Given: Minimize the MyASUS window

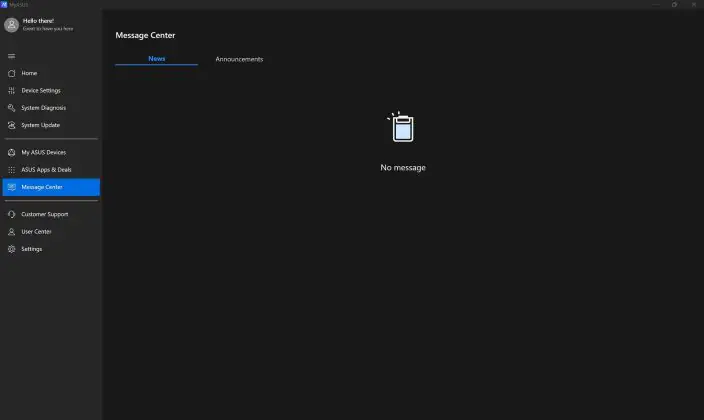Looking at the screenshot, I should point(656,4).
